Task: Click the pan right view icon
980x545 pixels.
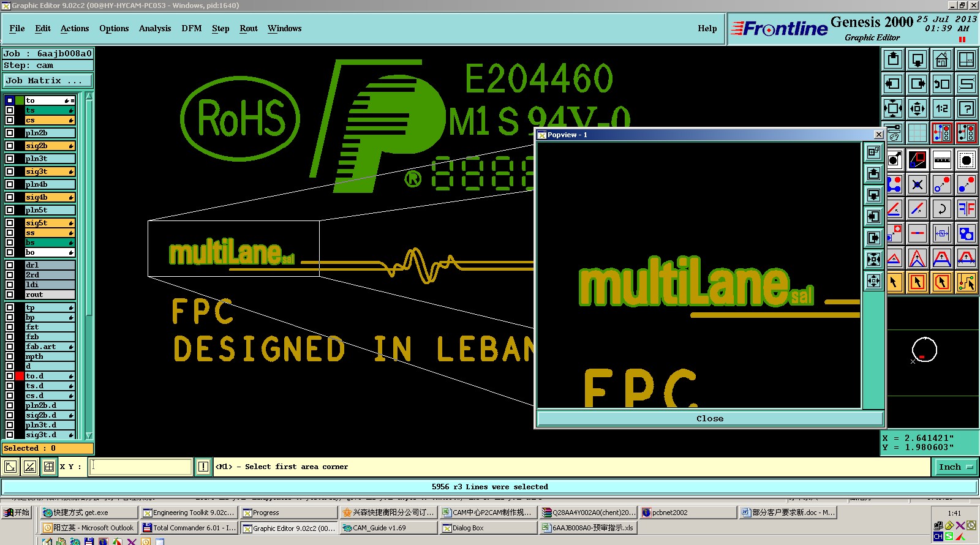Action: pos(918,84)
